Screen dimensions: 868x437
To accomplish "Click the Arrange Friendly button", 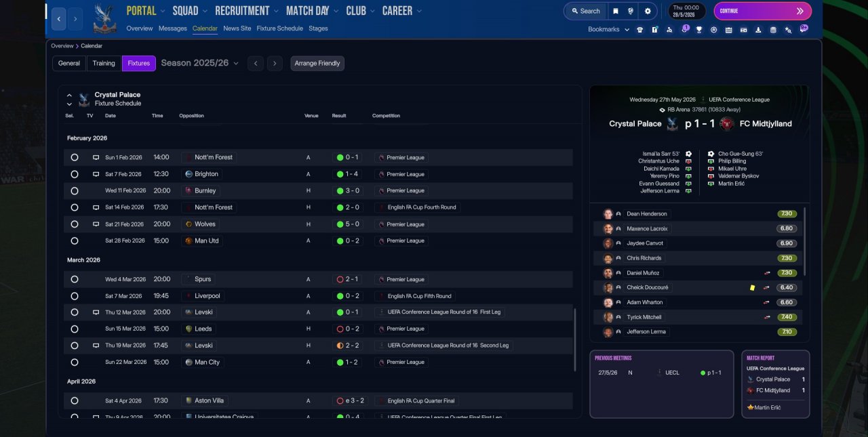I will [317, 63].
